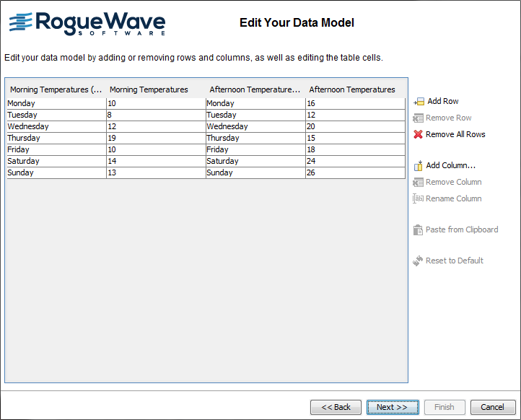Click the disabled Finish button
521x420 pixels.
(444, 407)
